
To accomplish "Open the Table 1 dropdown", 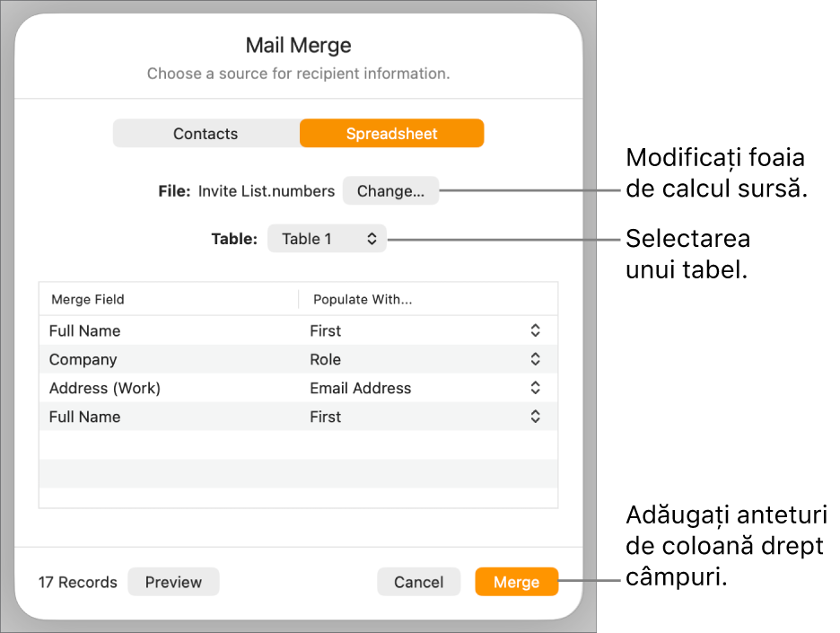I will click(x=327, y=239).
